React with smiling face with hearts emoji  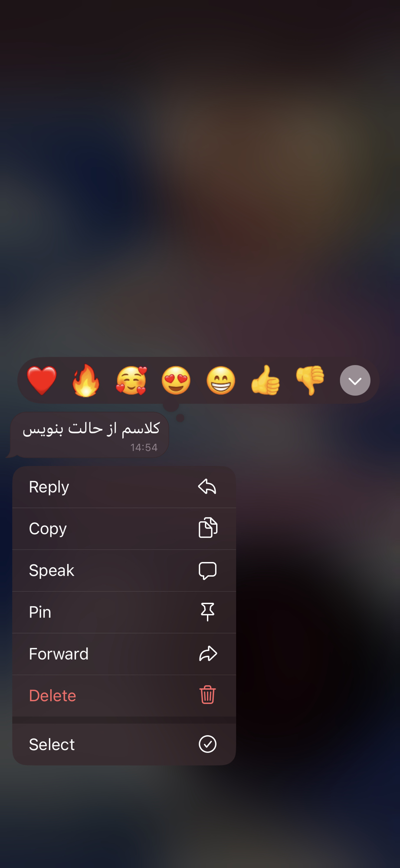(131, 381)
